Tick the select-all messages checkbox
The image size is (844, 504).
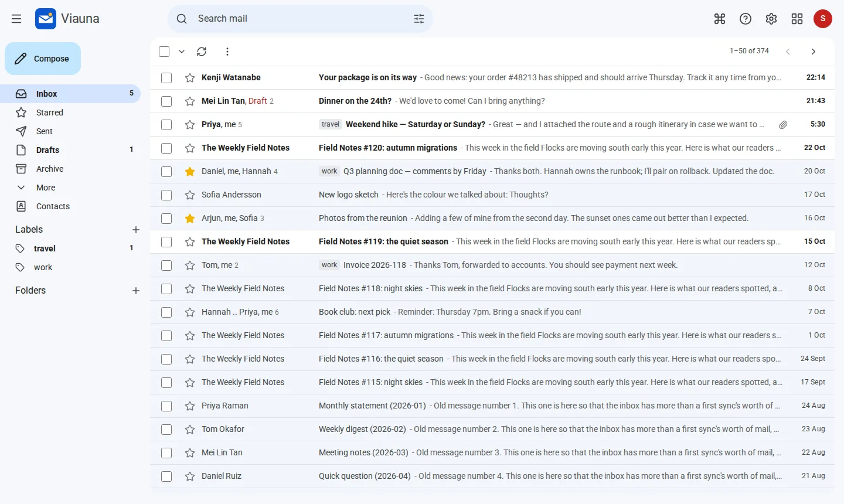pyautogui.click(x=164, y=52)
